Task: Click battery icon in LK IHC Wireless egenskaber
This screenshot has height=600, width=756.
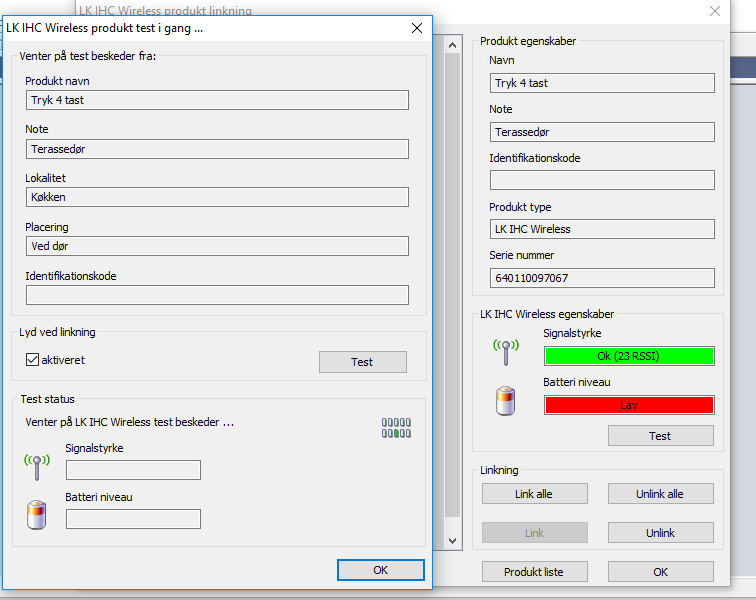Action: pyautogui.click(x=505, y=401)
